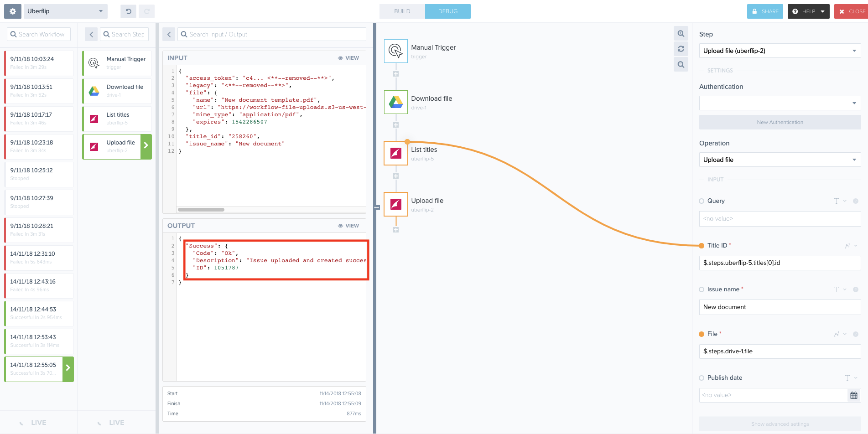Viewport: 868px width, 434px height.
Task: Click the zoom-in magnifier on the diagram panel
Action: 681,33
